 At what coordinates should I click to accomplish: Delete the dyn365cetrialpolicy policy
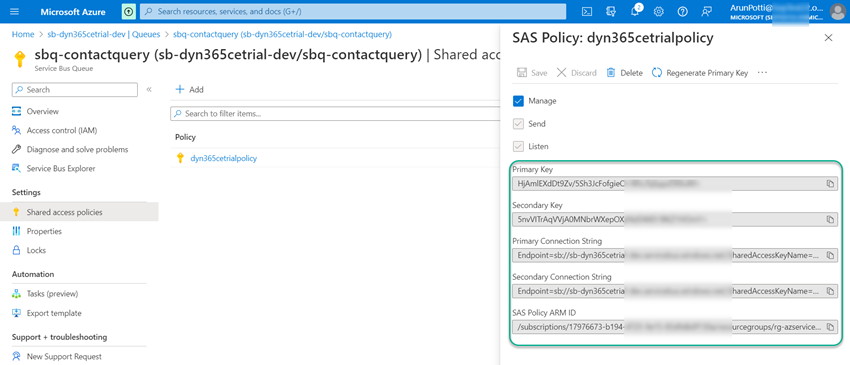624,73
